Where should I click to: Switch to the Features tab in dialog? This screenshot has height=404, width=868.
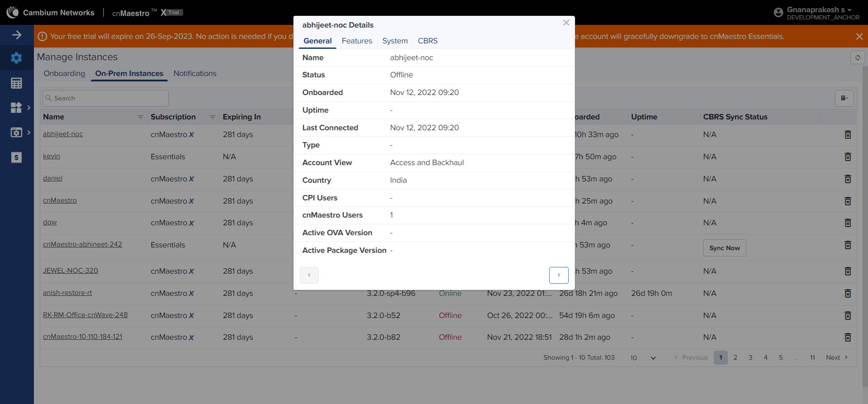pos(357,41)
